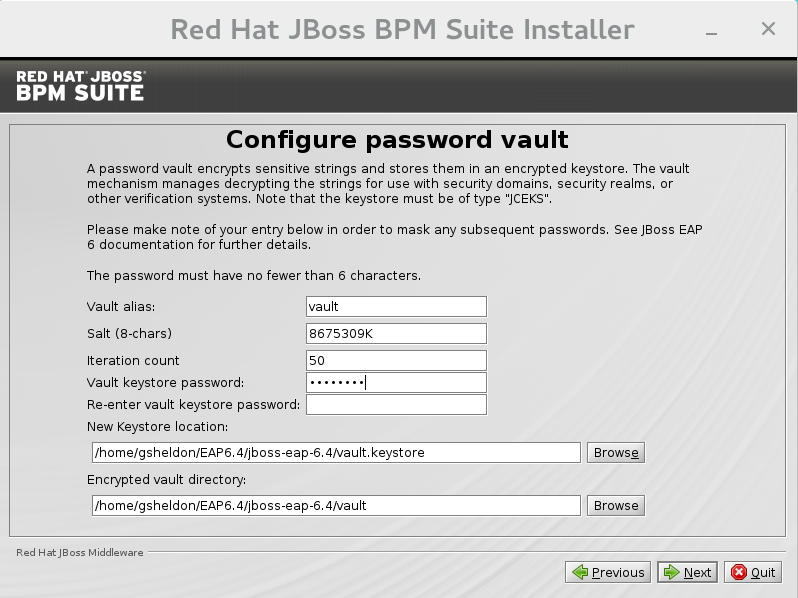The image size is (798, 598).
Task: Click the green arrow icon on Previous
Action: click(580, 573)
